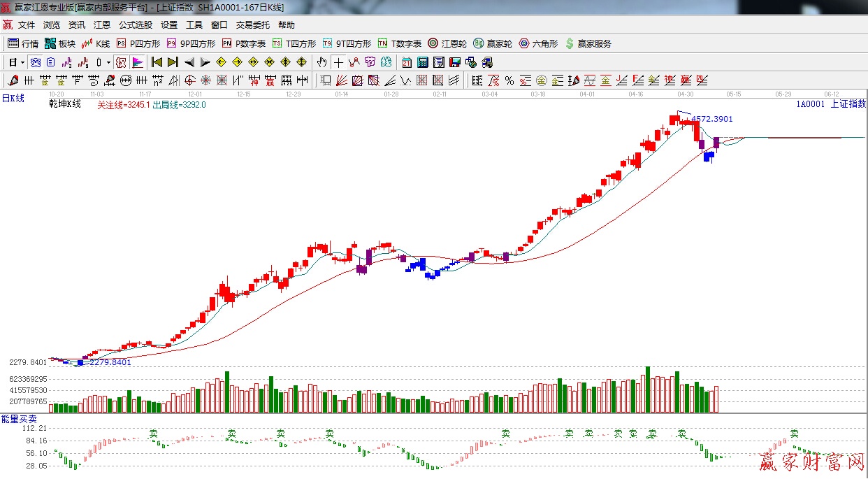Click the calendar date icon
The image size is (868, 479).
(x=407, y=62)
